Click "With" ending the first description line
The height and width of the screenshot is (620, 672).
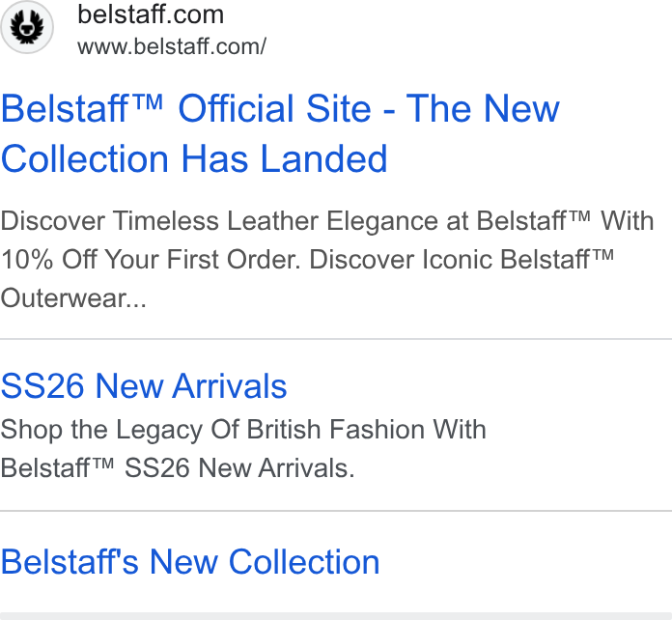point(627,221)
